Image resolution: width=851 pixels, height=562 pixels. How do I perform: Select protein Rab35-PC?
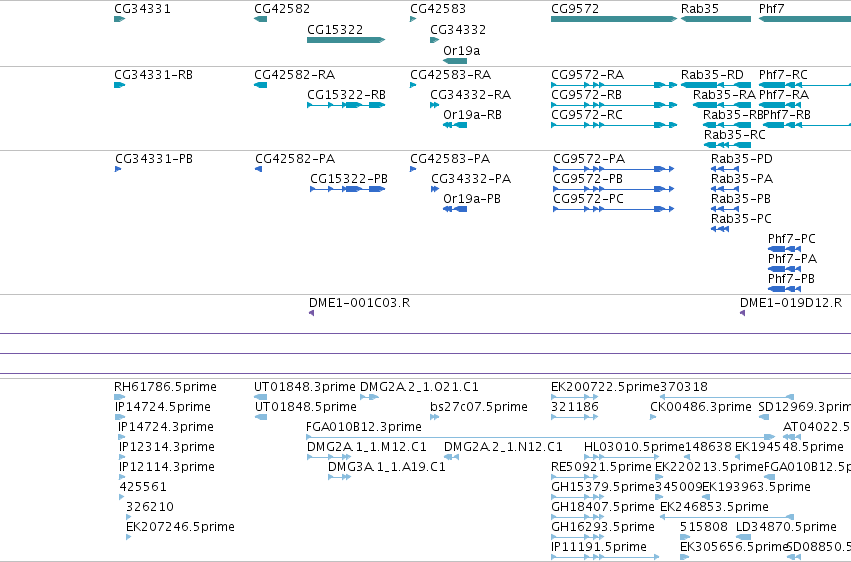point(741,219)
